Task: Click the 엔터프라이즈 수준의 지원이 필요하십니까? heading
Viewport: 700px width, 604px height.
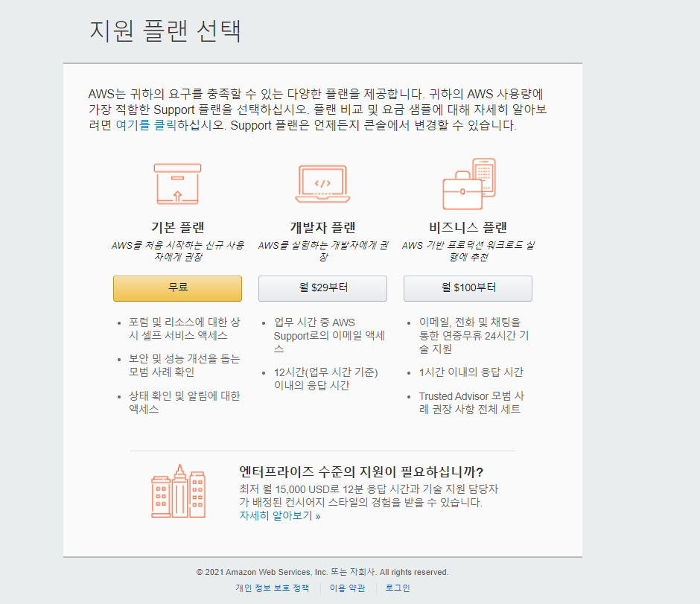Action: pyautogui.click(x=361, y=472)
